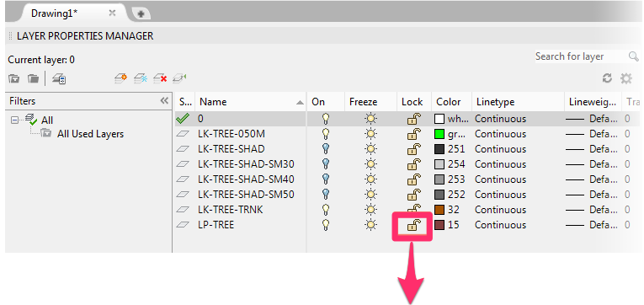644x305 pixels.
Task: Collapse the All filter tree node
Action: click(15, 120)
